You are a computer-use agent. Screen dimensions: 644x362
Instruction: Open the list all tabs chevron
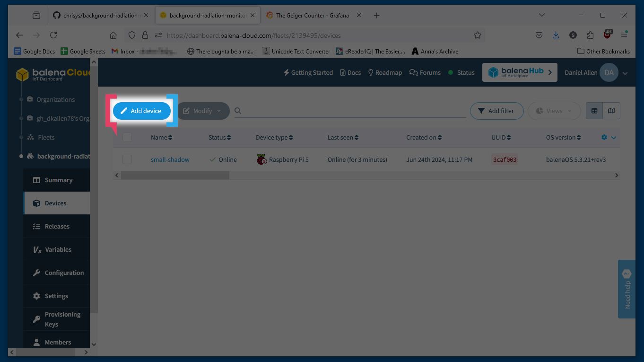[x=541, y=15]
